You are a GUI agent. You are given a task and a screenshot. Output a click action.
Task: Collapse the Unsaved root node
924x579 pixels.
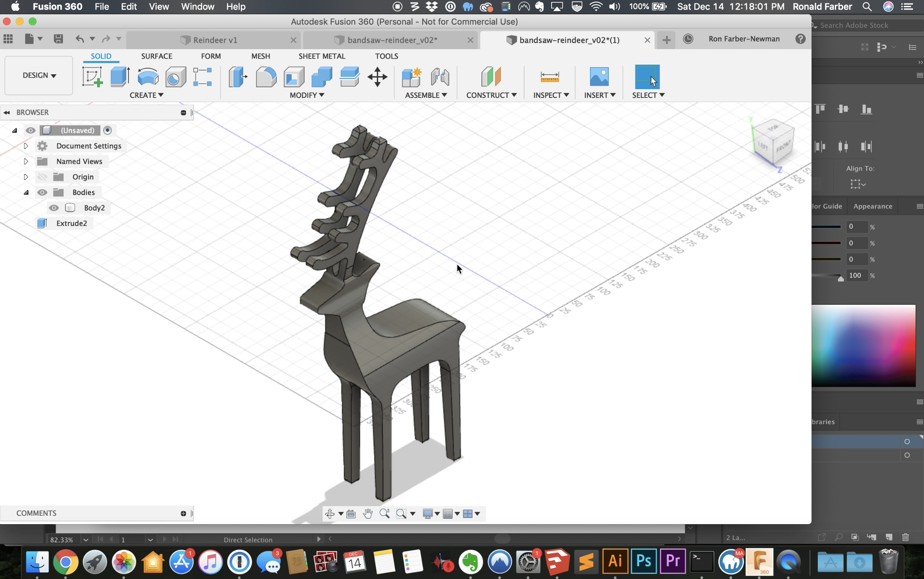[14, 130]
